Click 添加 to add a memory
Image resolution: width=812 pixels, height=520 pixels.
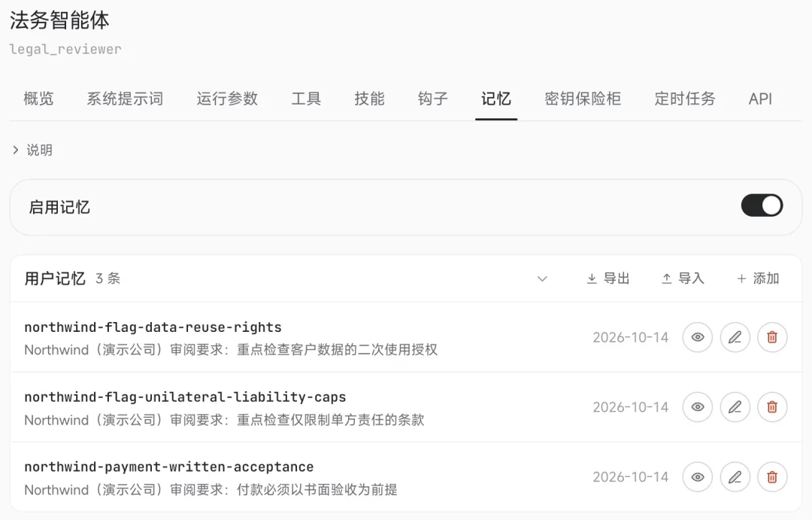(x=758, y=278)
